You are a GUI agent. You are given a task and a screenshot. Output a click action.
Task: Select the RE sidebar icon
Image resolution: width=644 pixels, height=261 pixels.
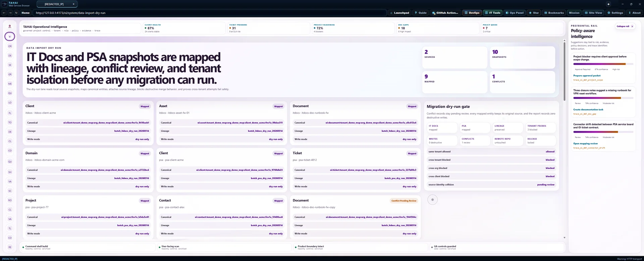tap(10, 247)
